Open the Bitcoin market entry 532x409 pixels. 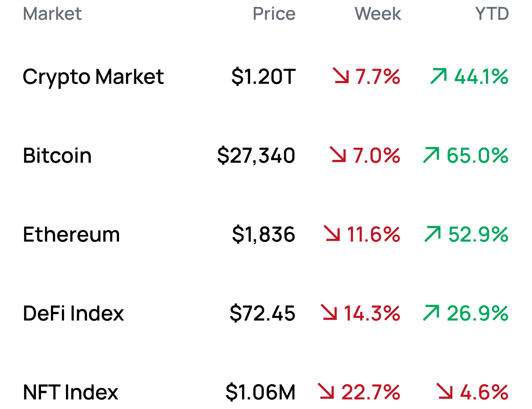[x=57, y=155]
